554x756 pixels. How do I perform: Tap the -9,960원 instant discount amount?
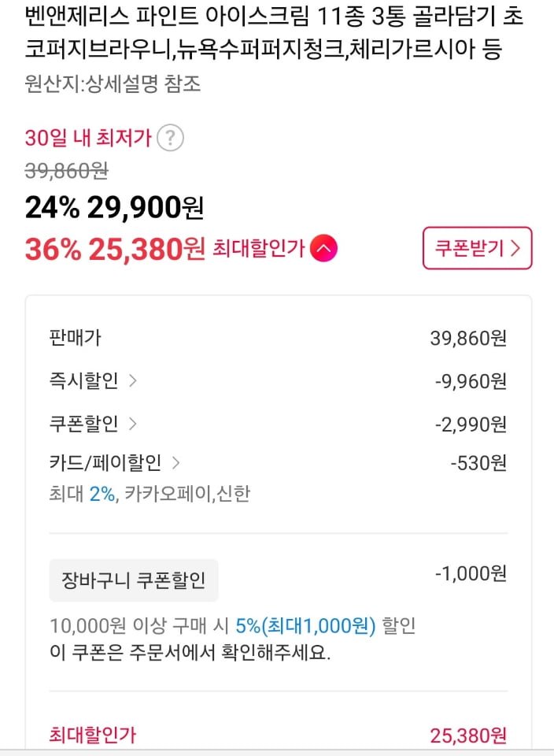471,381
